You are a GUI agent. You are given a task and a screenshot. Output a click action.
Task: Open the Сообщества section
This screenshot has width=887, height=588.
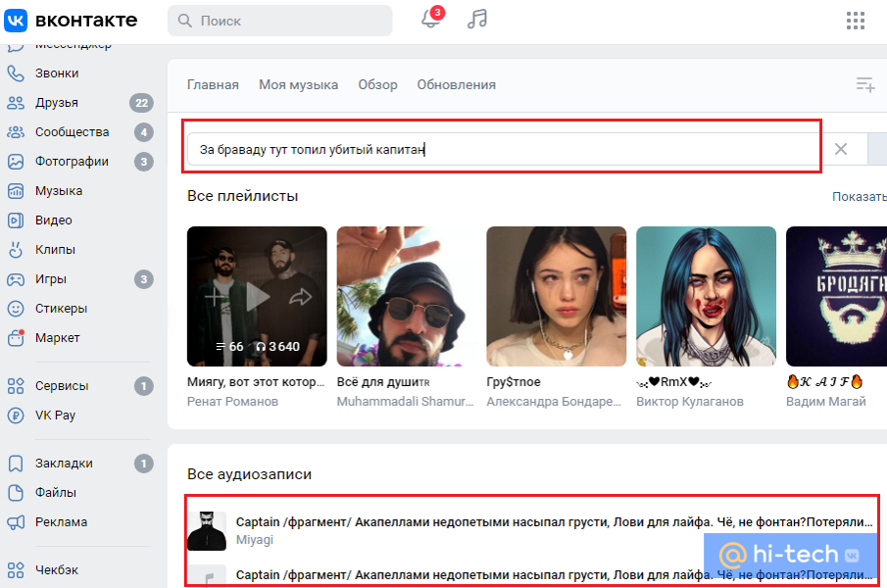[72, 131]
